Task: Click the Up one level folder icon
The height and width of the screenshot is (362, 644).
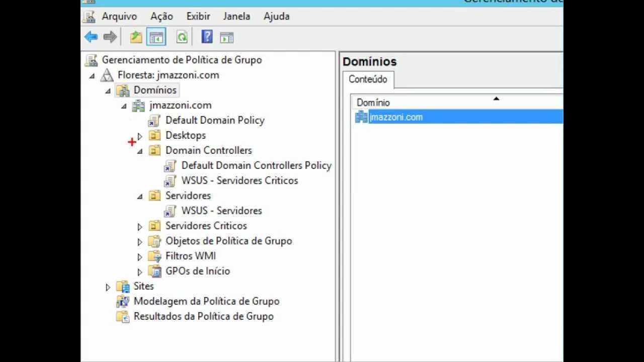Action: (x=136, y=37)
